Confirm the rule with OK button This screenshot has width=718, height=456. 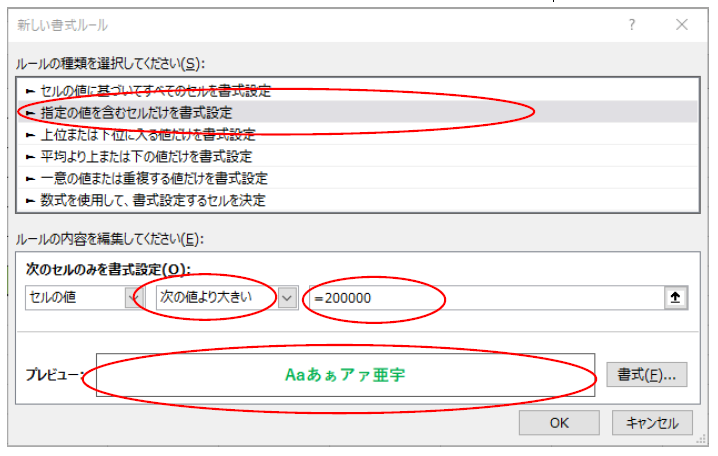click(x=559, y=423)
